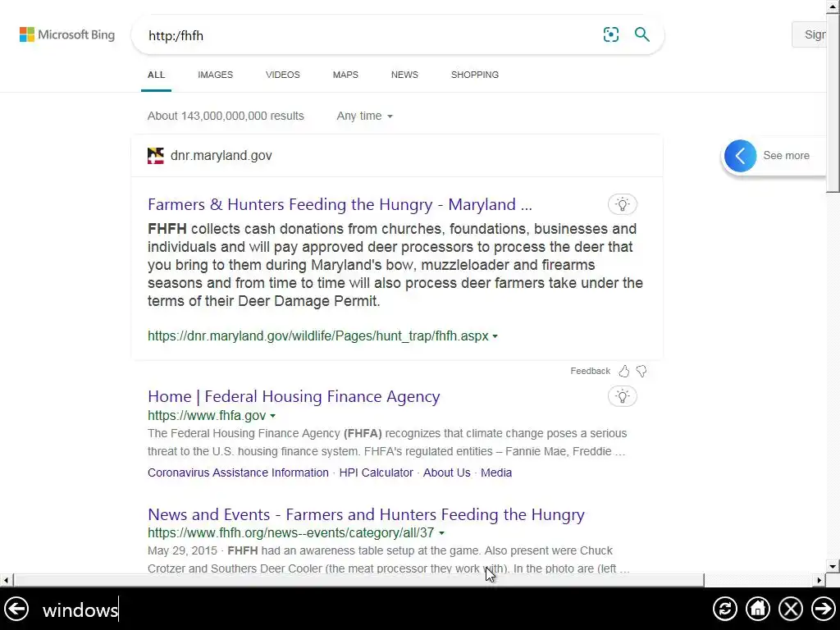Click the home icon in bottom bar
The height and width of the screenshot is (630, 840).
[757, 609]
